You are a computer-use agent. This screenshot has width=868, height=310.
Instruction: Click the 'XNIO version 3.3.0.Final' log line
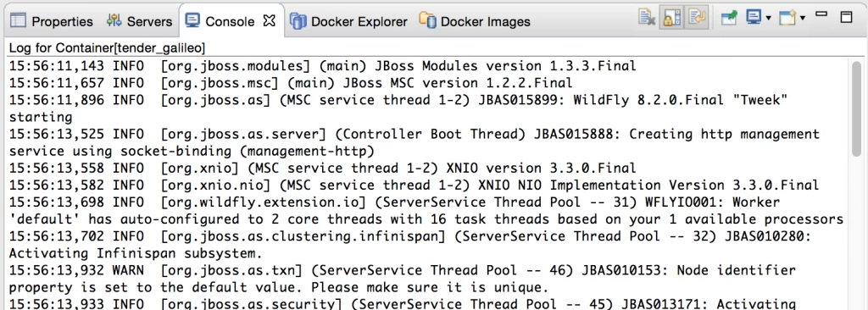click(x=323, y=169)
